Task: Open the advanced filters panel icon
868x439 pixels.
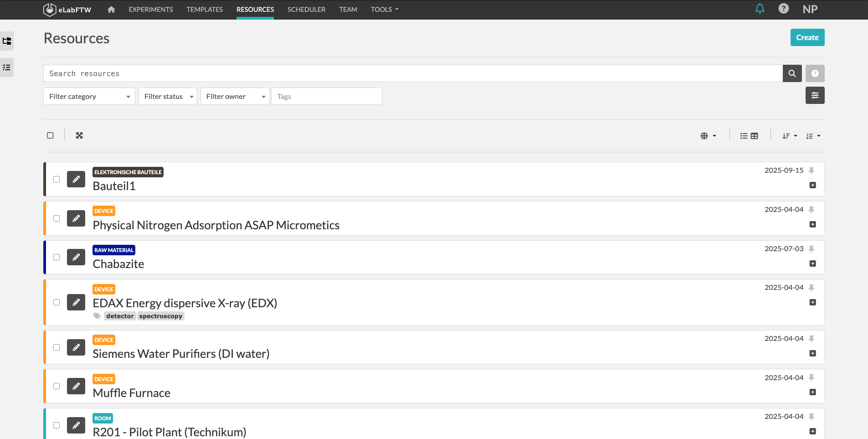Action: (815, 95)
